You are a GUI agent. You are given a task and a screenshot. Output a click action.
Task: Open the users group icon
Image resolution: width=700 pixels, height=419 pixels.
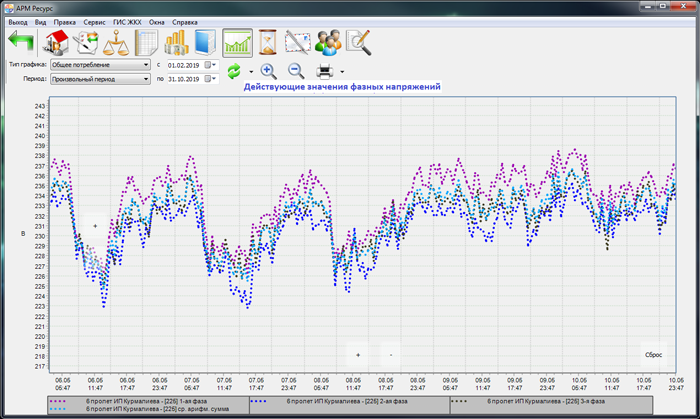pos(327,42)
